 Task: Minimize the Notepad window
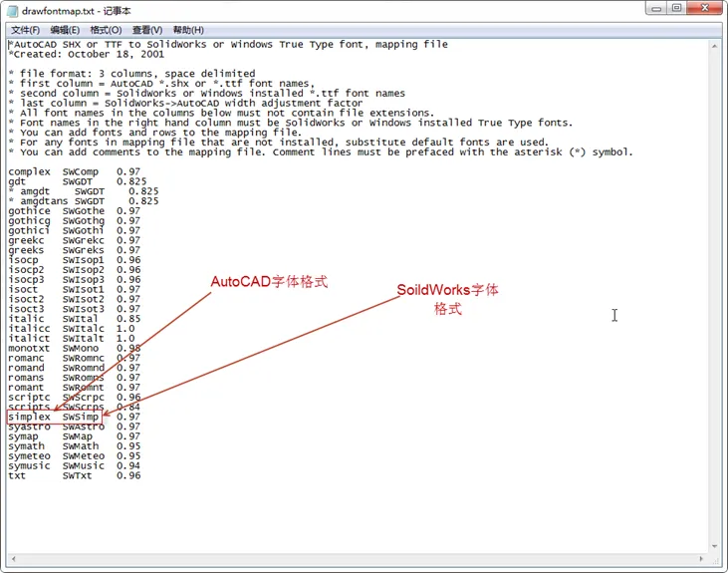[x=656, y=8]
